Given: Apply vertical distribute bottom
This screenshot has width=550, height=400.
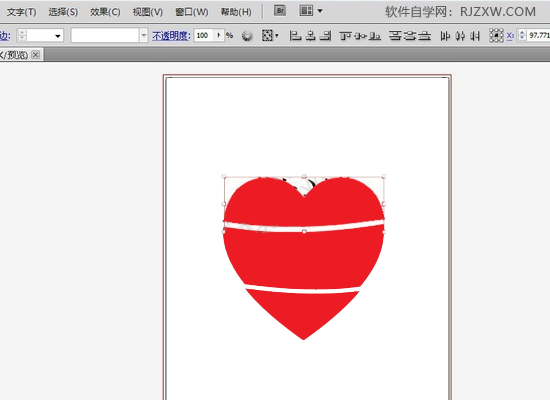Looking at the screenshot, I should pos(425,35).
